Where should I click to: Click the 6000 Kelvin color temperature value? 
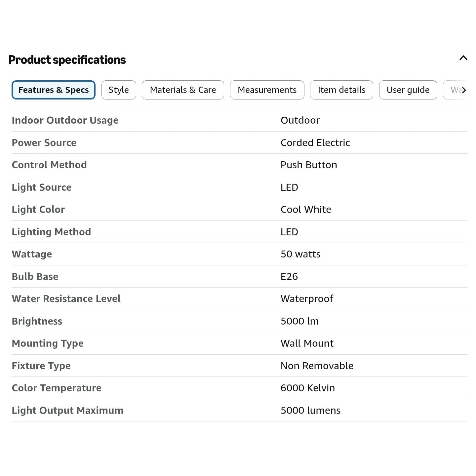308,388
